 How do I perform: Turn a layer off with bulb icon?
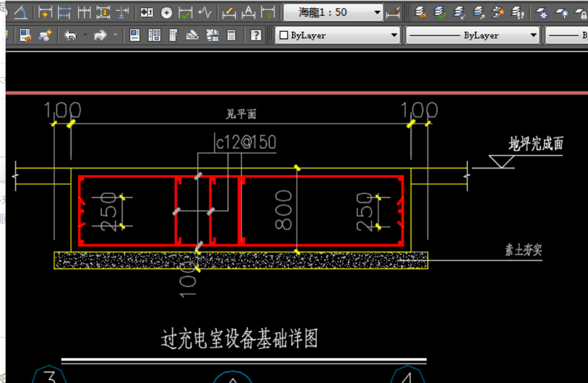pos(561,12)
